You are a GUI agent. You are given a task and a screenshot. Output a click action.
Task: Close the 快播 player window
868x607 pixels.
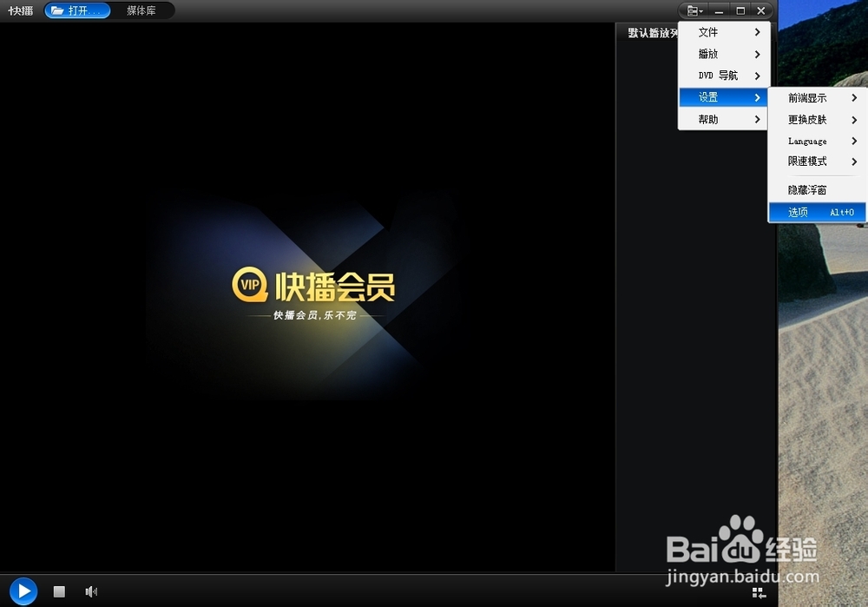(x=761, y=10)
